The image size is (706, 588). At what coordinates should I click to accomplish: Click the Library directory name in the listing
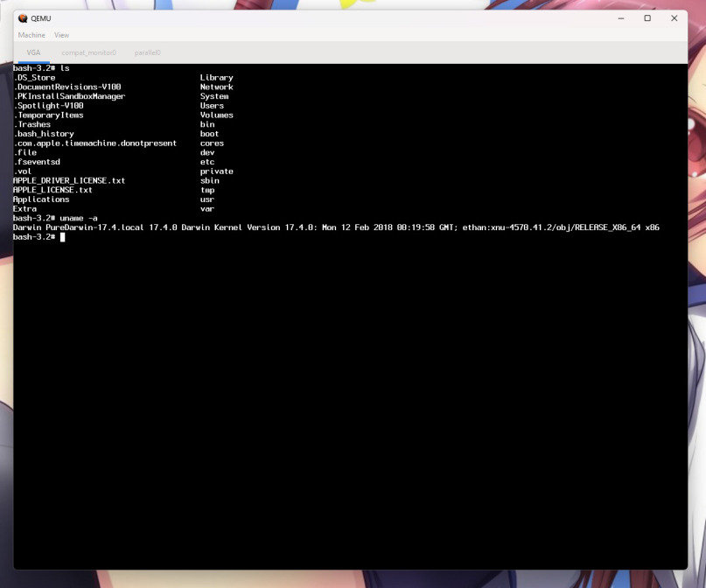click(216, 78)
